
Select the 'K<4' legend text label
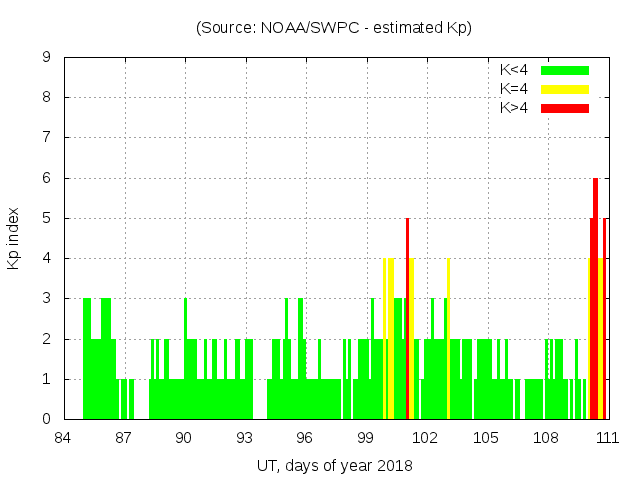[x=514, y=70]
